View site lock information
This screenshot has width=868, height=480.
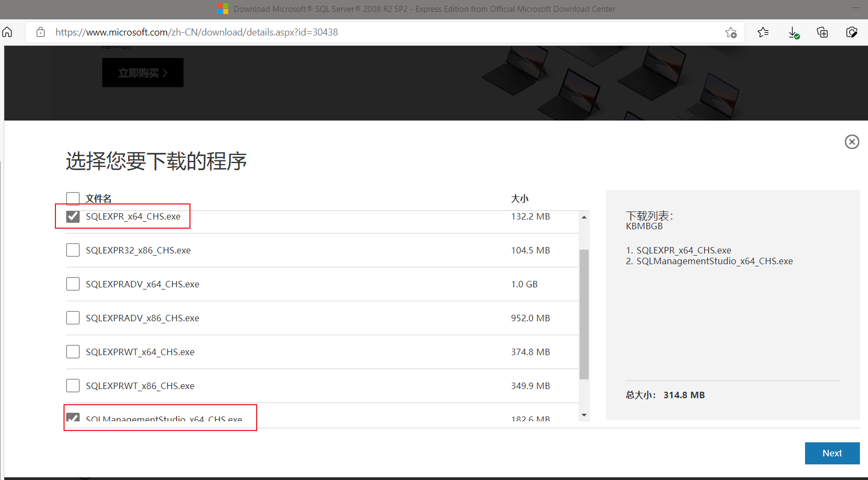pyautogui.click(x=40, y=32)
